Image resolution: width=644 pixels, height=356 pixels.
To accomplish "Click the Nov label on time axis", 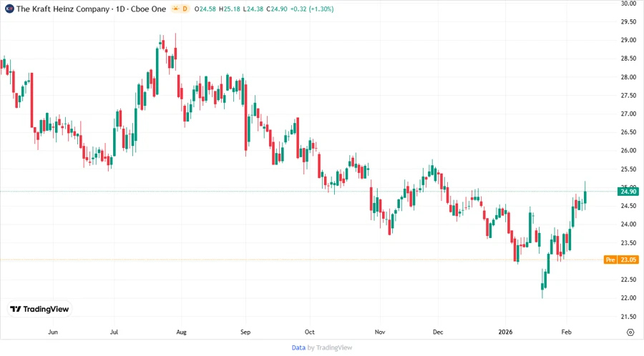I will 380,332.
